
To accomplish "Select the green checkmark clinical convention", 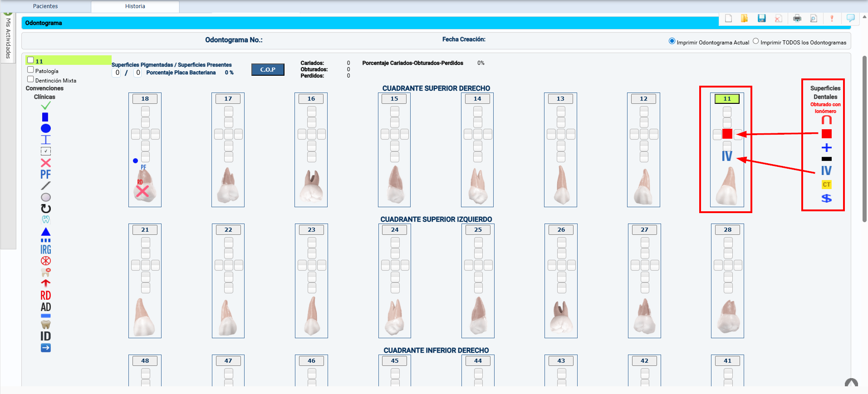I will tap(46, 106).
